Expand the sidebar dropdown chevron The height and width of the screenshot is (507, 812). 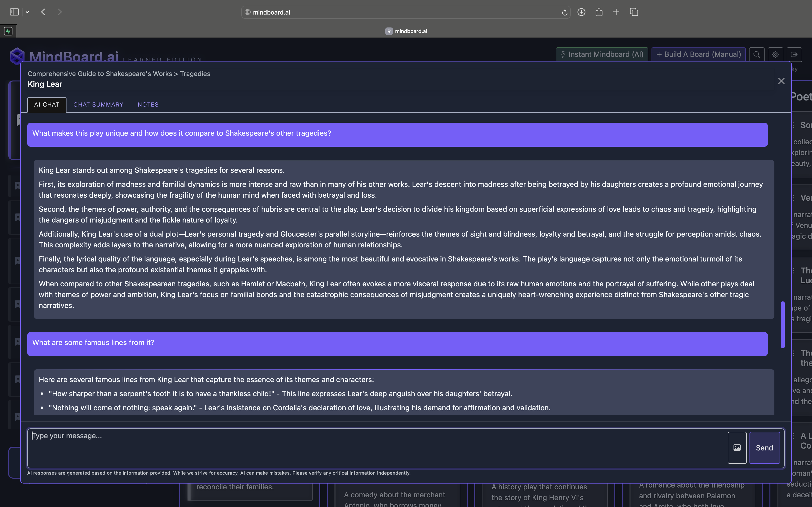[x=27, y=12]
